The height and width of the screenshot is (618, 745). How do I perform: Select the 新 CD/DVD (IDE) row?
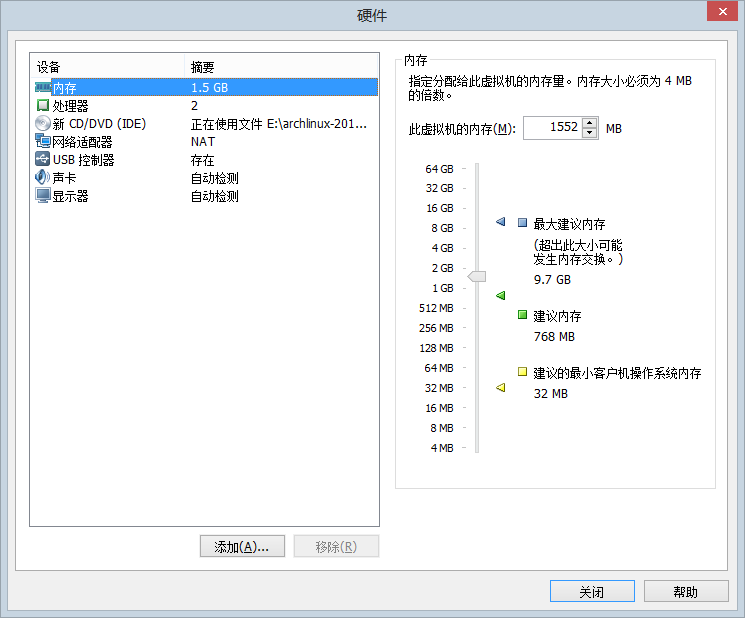tap(205, 124)
